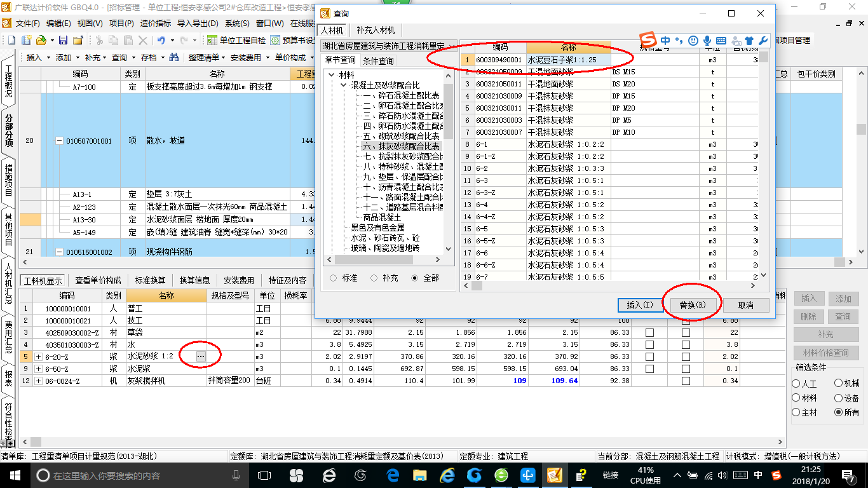Select the 商品混凝土 tree item
Image resolution: width=868 pixels, height=488 pixels.
pos(382,217)
